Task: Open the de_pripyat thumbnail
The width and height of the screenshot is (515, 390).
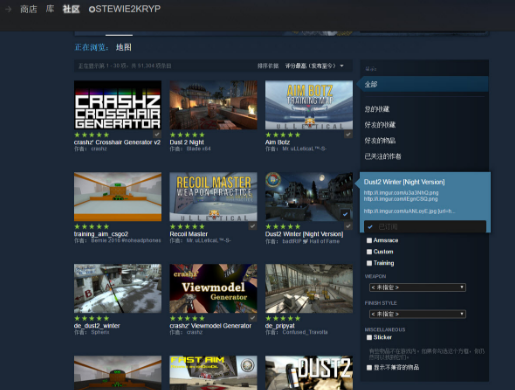Action: [x=309, y=289]
